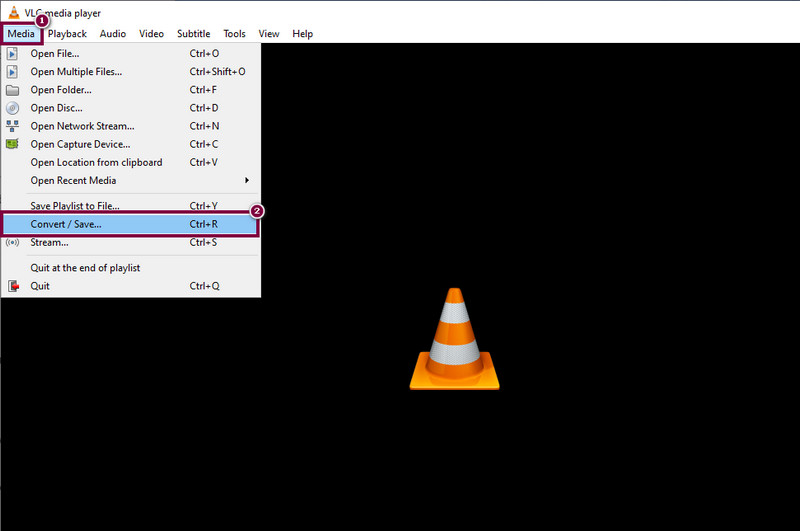Choose Stream... menu entry

coord(131,242)
